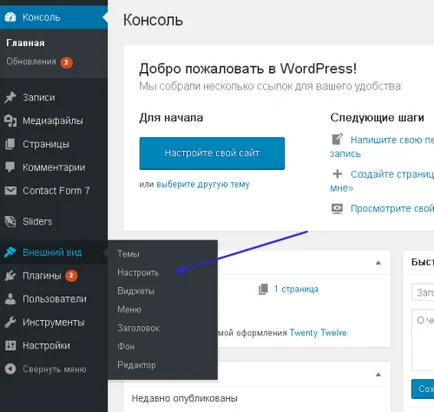Click the Медиафайлы media icon
Viewport: 434px width, 412px height.
[x=10, y=121]
